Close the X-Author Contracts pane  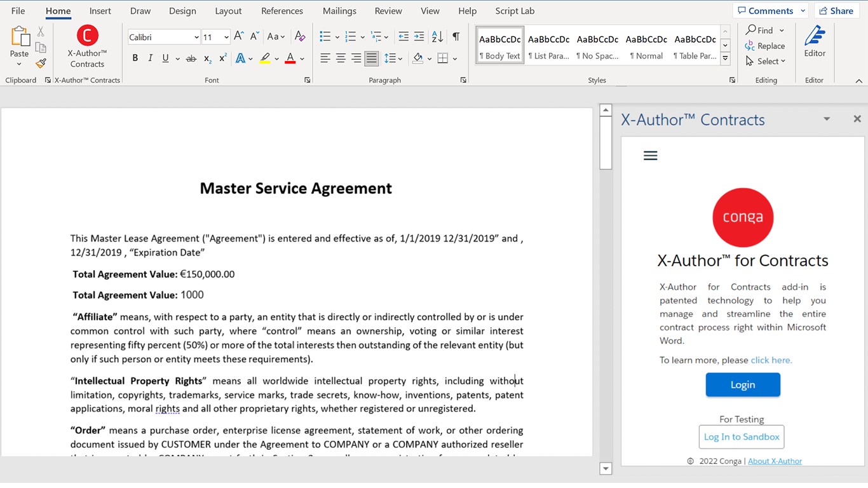[857, 119]
